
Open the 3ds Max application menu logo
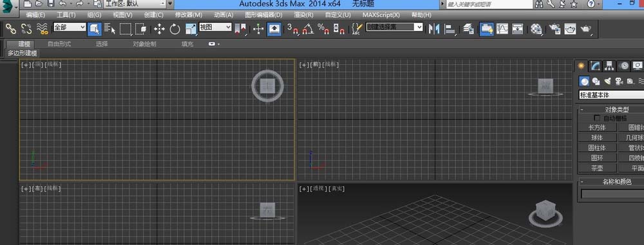coord(8,8)
